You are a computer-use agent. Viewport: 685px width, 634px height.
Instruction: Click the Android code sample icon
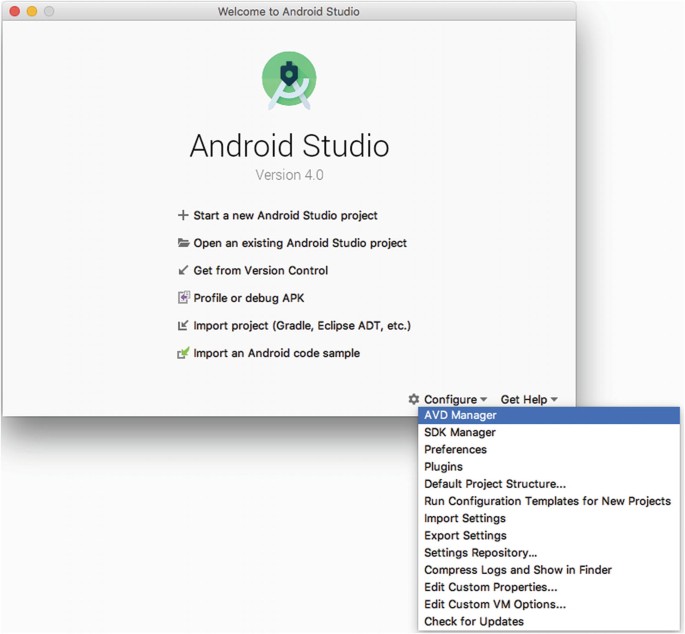183,353
